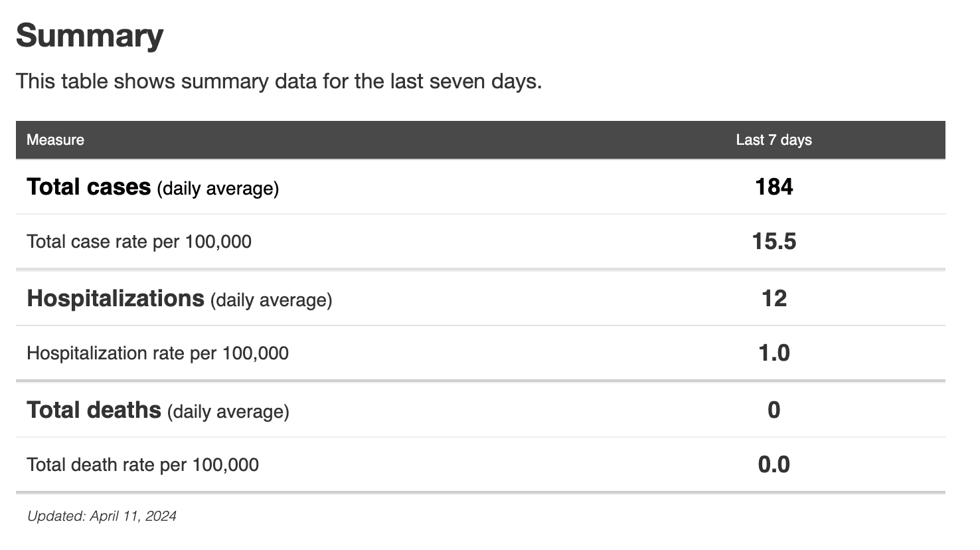
Task: Select the Total cases row label
Action: tap(88, 187)
